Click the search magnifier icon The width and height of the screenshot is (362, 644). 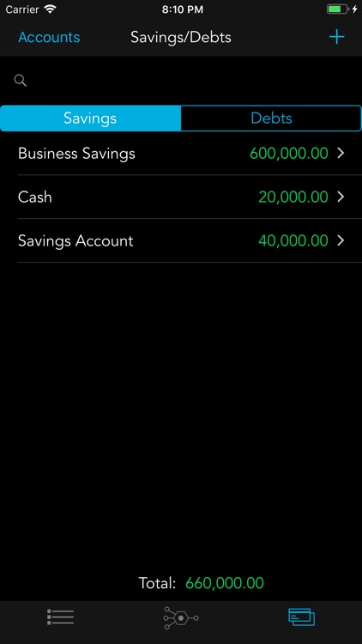[21, 81]
